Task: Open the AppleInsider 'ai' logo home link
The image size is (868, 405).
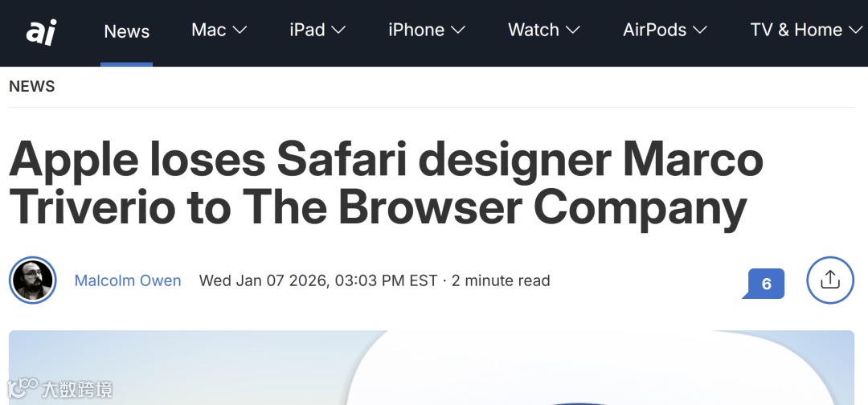Action: point(41,31)
